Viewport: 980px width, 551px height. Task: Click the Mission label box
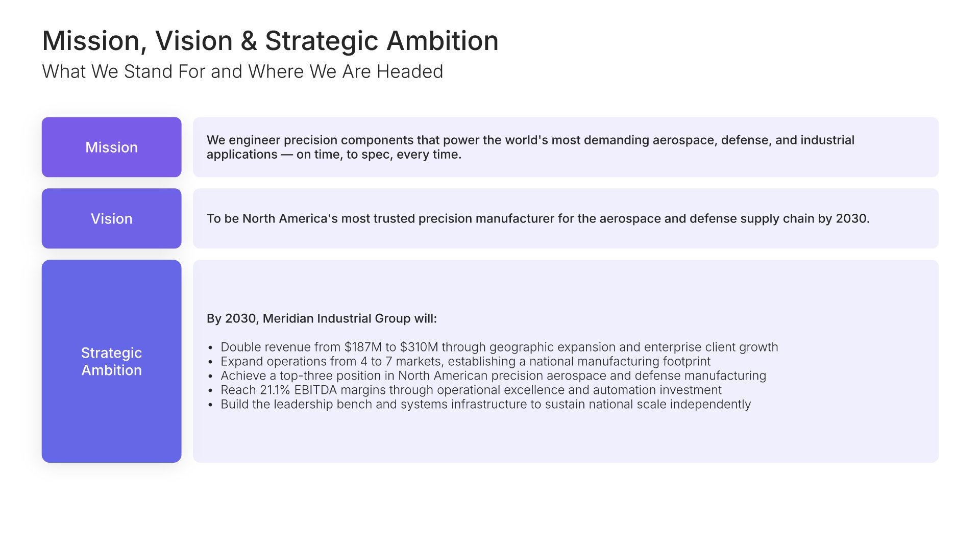pos(111,147)
